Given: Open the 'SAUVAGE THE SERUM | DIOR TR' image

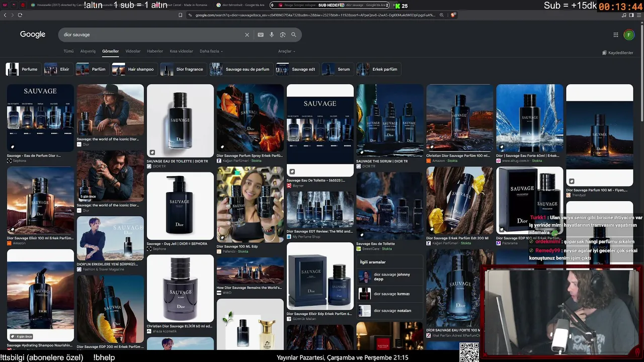Looking at the screenshot, I should (390, 121).
